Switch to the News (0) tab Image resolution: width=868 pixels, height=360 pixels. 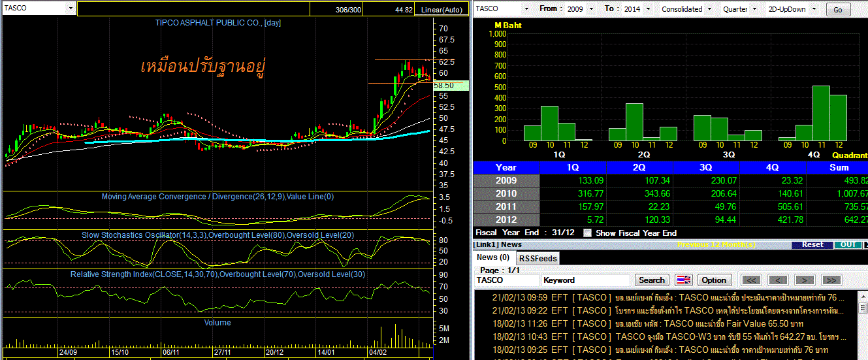coord(494,257)
